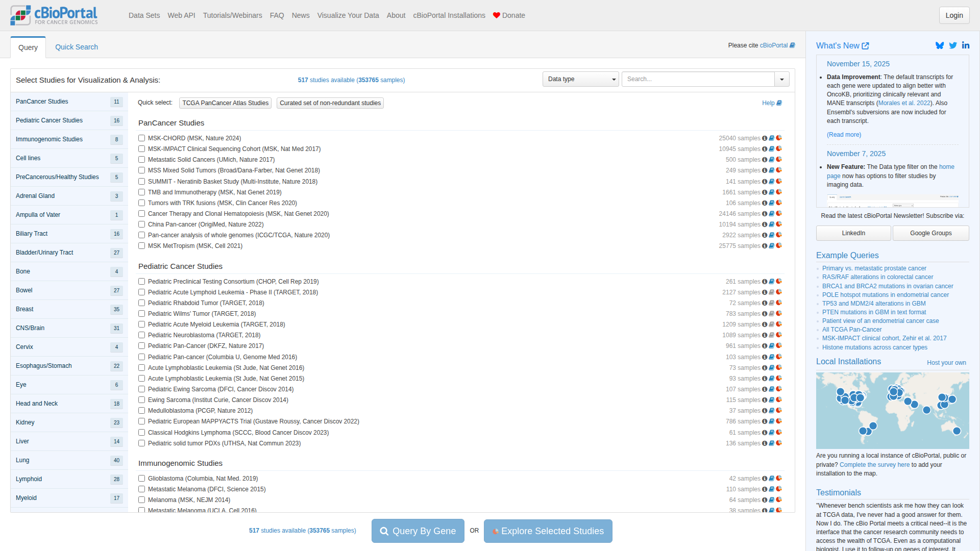Select Pan-cancer analysis of whole genomes checkbox

coord(142,235)
